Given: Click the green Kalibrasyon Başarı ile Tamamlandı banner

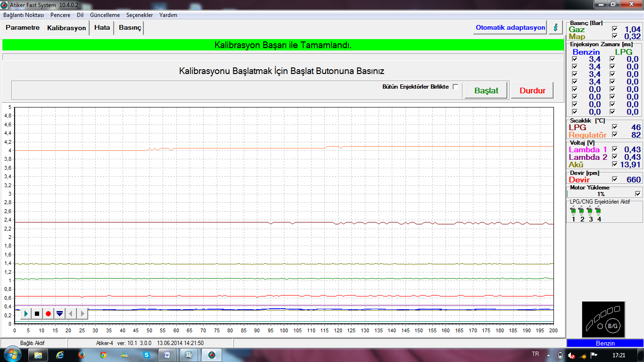Looking at the screenshot, I should [283, 45].
